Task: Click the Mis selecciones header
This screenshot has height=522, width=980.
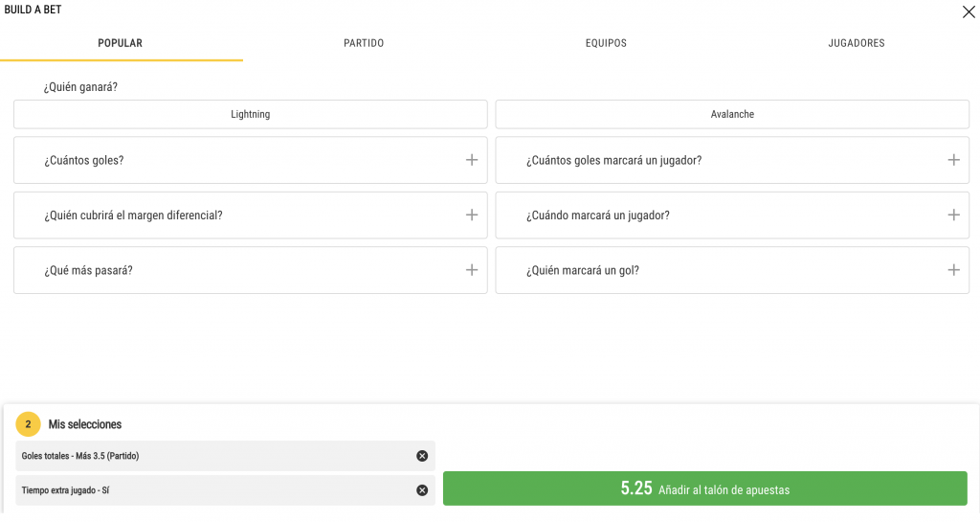Action: pos(85,424)
